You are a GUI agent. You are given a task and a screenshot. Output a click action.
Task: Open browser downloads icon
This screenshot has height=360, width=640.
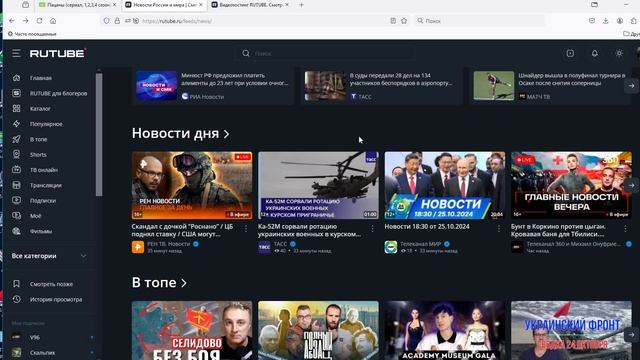coord(606,21)
